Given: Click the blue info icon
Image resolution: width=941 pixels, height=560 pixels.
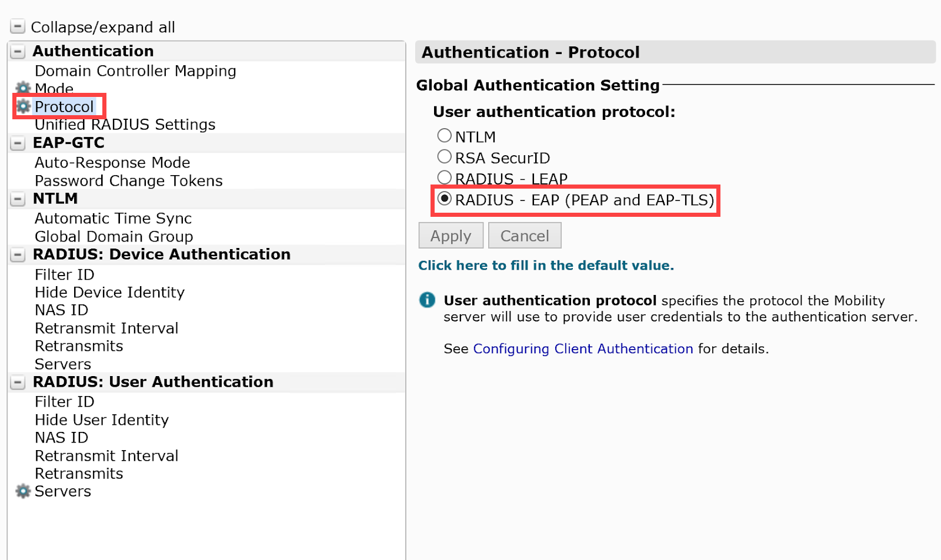Looking at the screenshot, I should 427,300.
